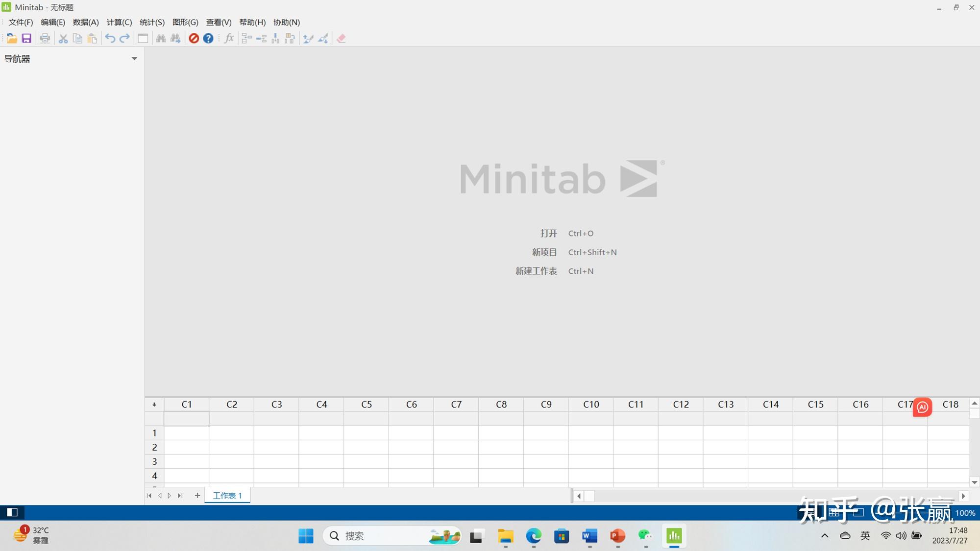Save the project with the save icon
Screen dimensions: 980x551
(27, 38)
